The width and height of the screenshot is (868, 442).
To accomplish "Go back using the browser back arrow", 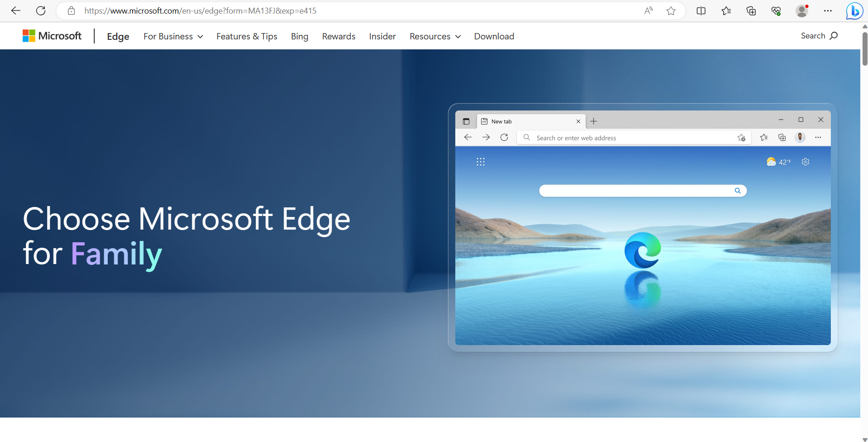I will 16,11.
